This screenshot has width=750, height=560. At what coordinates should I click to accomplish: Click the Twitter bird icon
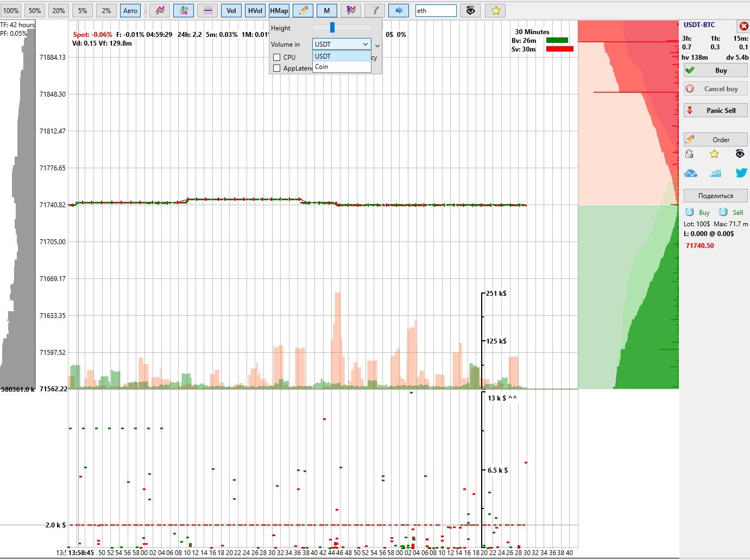741,173
